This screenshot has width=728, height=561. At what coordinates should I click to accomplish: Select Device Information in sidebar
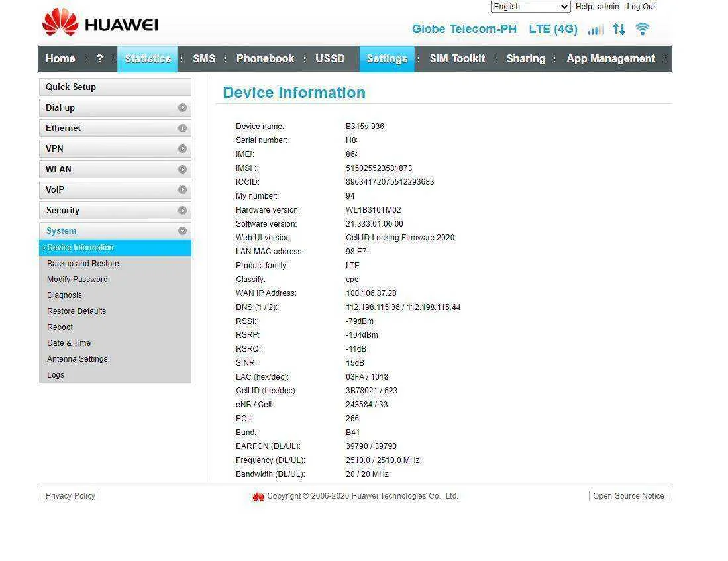115,248
